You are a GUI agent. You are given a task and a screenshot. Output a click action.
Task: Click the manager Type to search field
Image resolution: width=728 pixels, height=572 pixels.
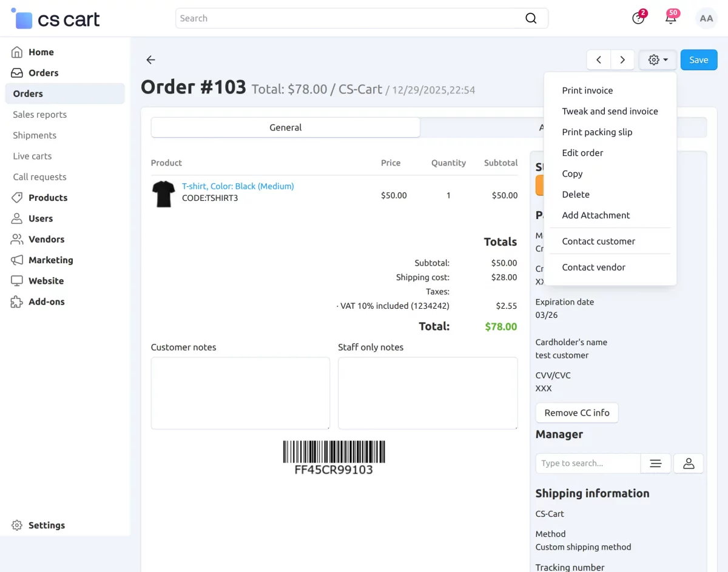(588, 463)
